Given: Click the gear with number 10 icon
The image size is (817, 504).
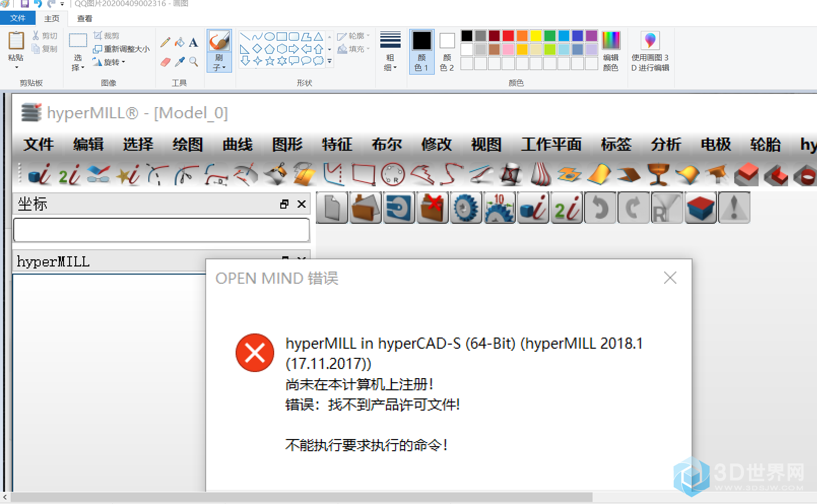Looking at the screenshot, I should [500, 208].
